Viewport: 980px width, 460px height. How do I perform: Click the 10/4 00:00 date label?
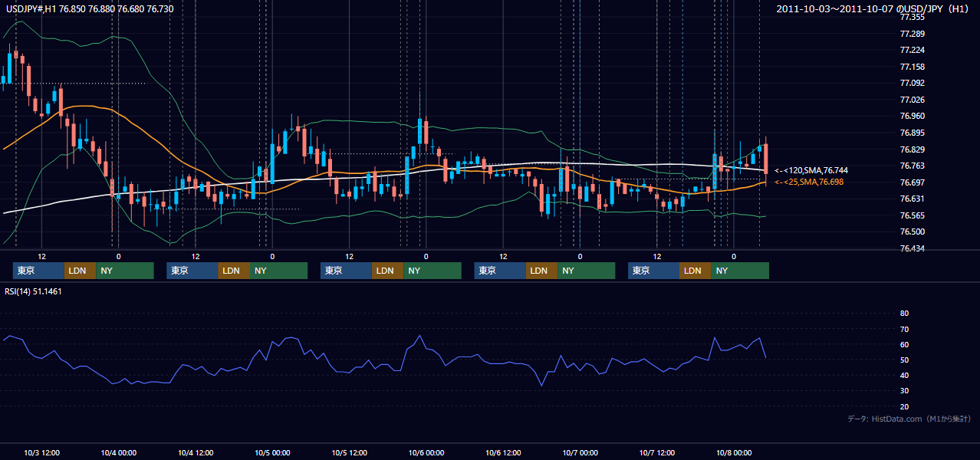coord(119,452)
